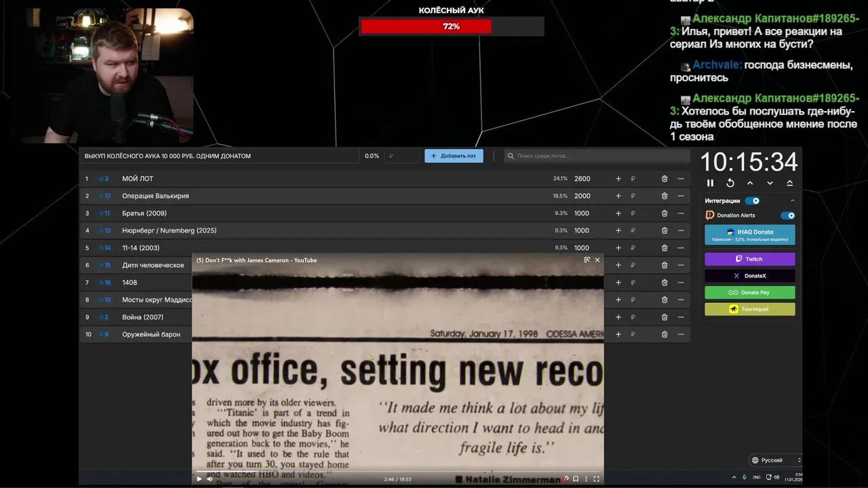Close the YouTube video popup
This screenshot has width=868, height=488.
pos(597,260)
